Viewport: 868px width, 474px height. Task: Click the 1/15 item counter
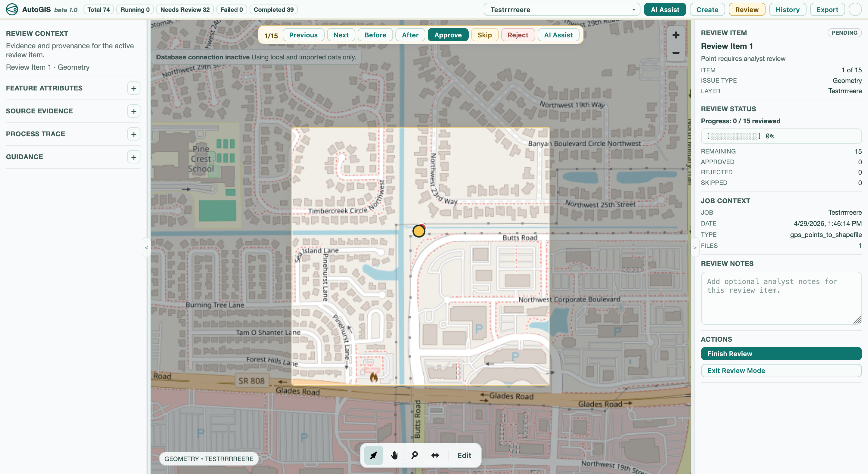271,36
